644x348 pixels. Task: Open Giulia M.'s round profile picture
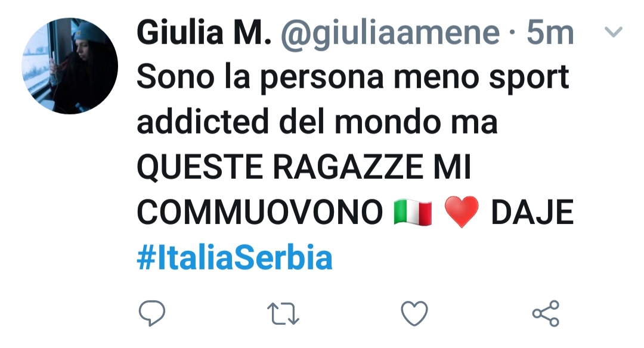coord(70,66)
